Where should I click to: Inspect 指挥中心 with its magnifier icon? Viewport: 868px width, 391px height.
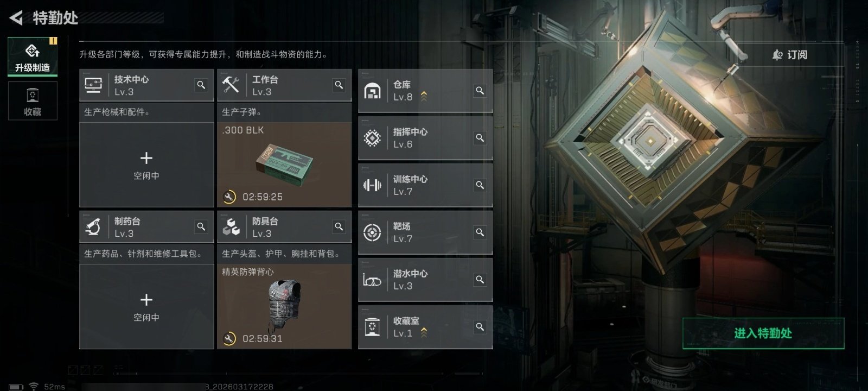click(480, 137)
